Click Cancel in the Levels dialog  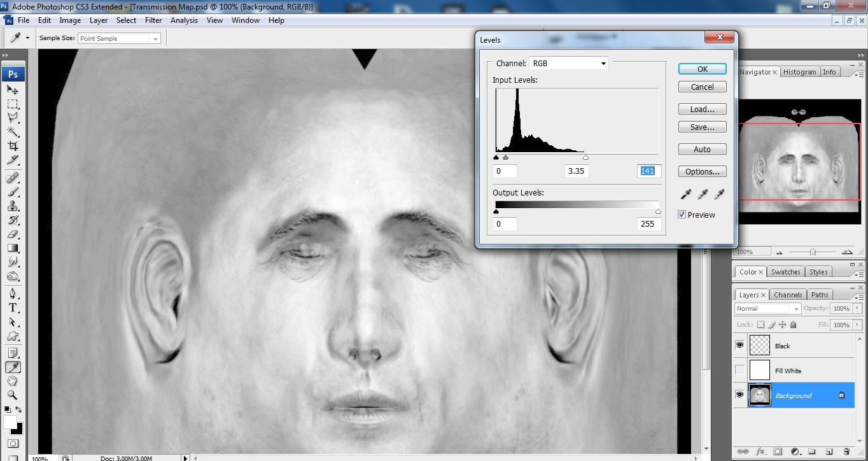pyautogui.click(x=703, y=87)
